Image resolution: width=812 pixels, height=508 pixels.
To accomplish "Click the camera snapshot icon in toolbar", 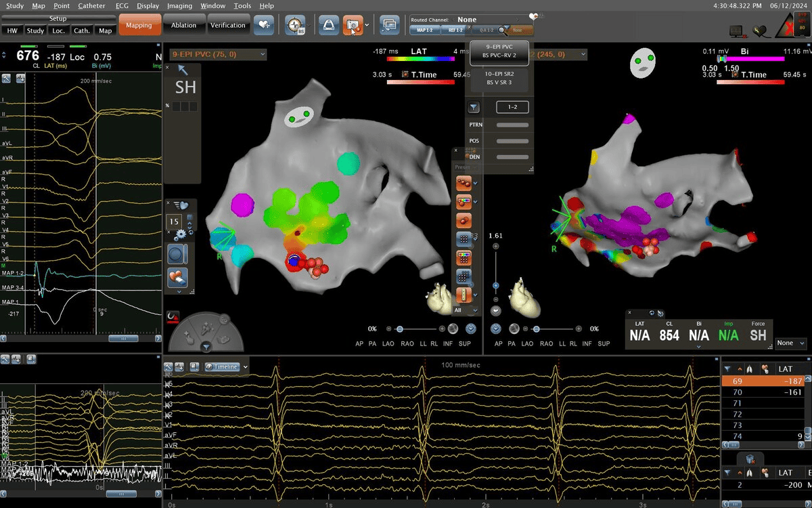I will (352, 26).
